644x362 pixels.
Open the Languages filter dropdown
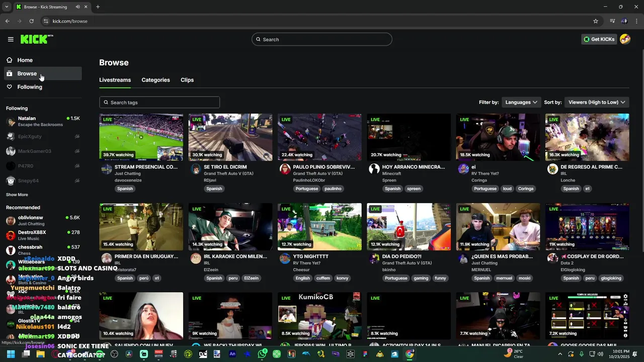tap(521, 102)
